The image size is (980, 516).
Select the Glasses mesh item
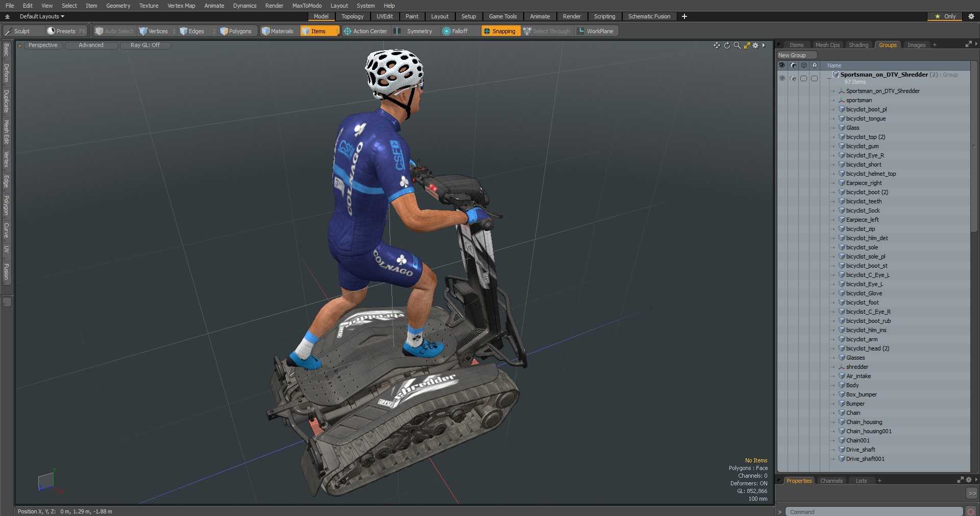(x=855, y=358)
